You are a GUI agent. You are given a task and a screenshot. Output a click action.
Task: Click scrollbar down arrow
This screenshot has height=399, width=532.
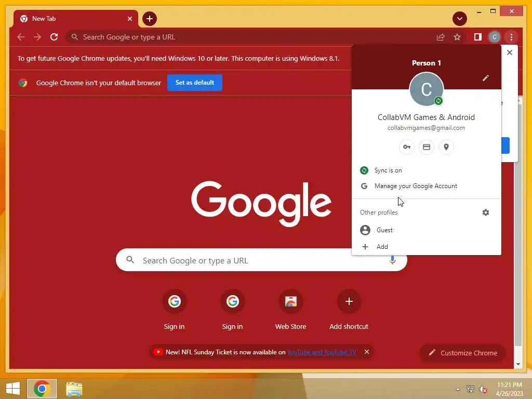tap(518, 364)
